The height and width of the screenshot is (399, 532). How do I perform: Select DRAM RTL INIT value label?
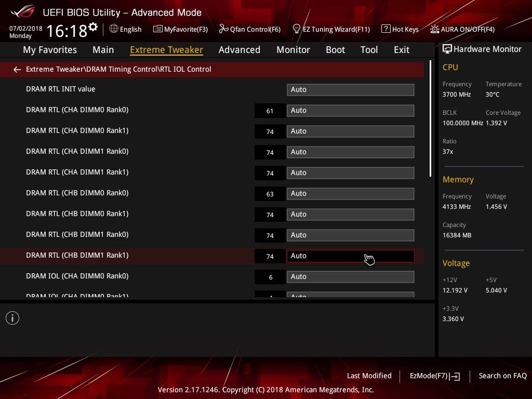(60, 89)
